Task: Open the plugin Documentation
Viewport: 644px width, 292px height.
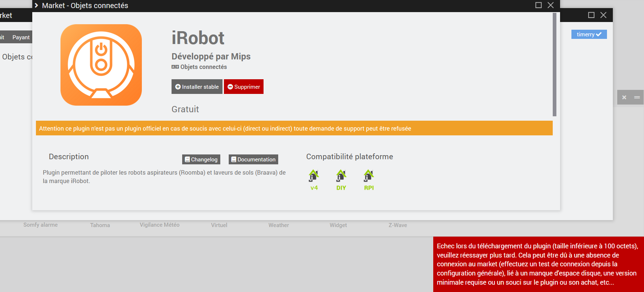Action: pyautogui.click(x=253, y=159)
